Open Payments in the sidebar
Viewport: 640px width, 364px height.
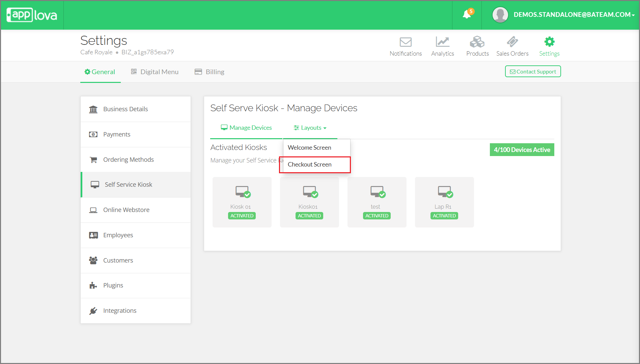[136, 134]
